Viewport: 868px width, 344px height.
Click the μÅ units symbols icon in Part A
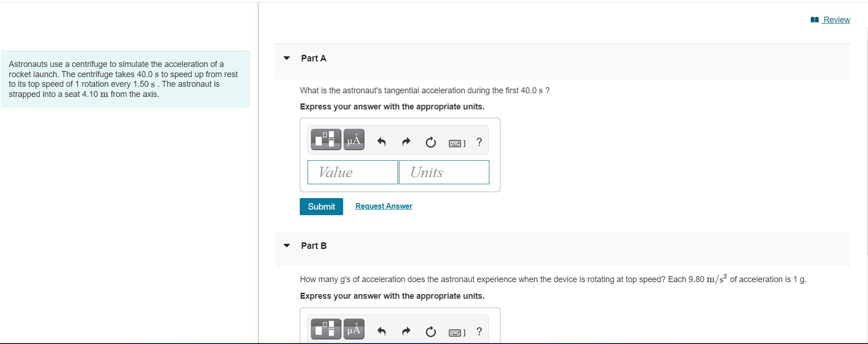[354, 139]
